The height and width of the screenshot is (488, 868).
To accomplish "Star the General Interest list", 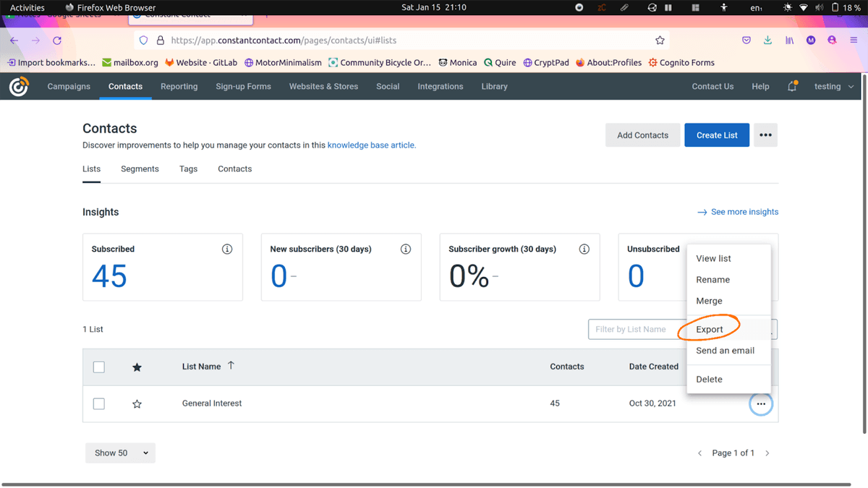I will tap(137, 403).
